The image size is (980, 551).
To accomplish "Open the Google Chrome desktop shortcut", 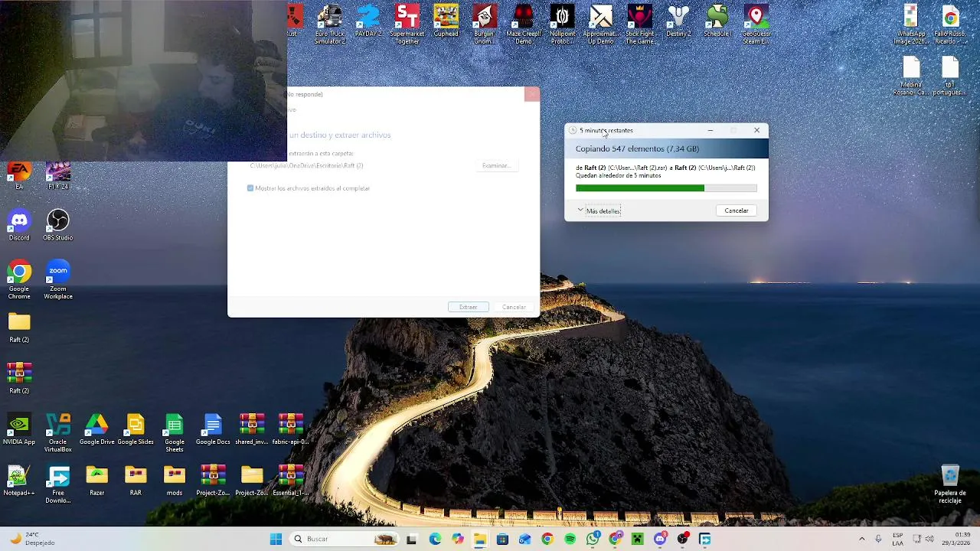I will tap(19, 280).
